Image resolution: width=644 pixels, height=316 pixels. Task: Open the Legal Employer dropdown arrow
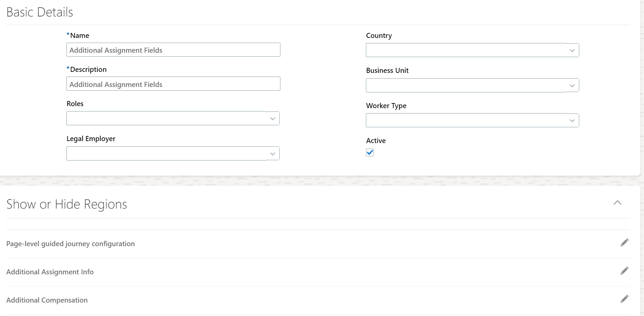273,154
